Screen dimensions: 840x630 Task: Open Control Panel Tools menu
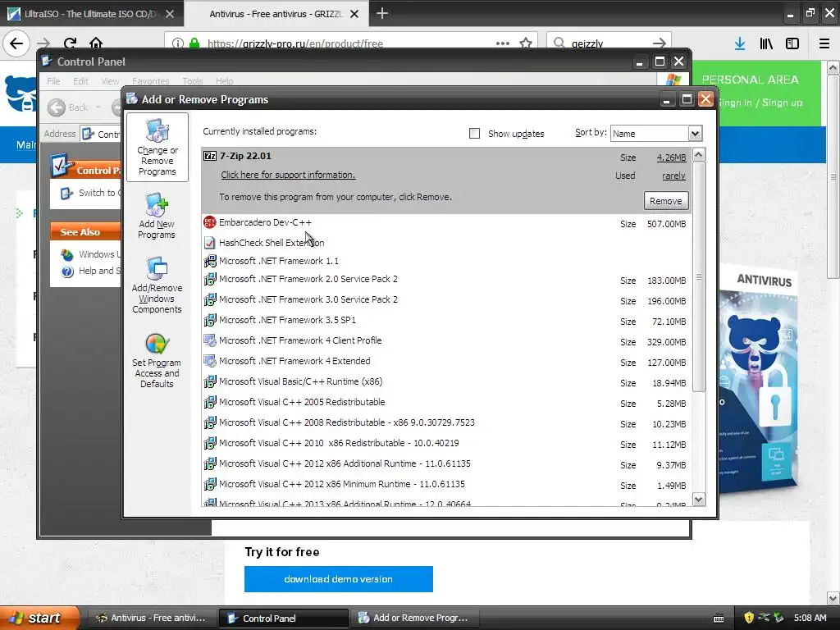pos(192,81)
